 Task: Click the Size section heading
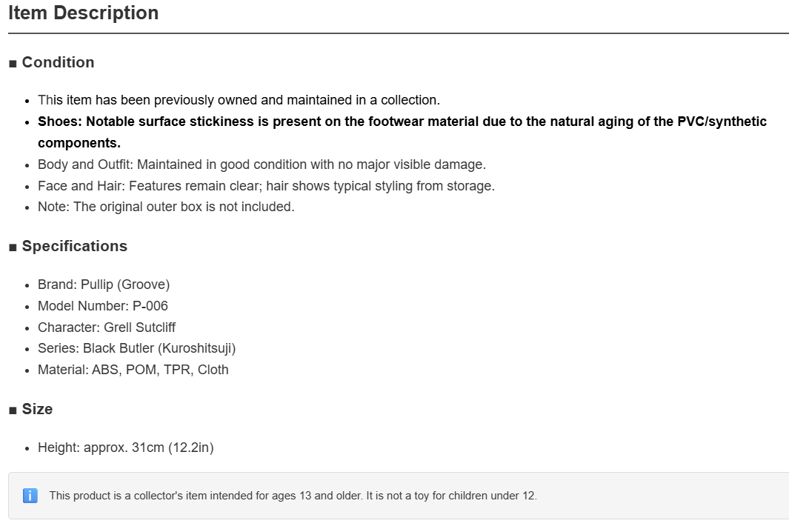(x=37, y=409)
